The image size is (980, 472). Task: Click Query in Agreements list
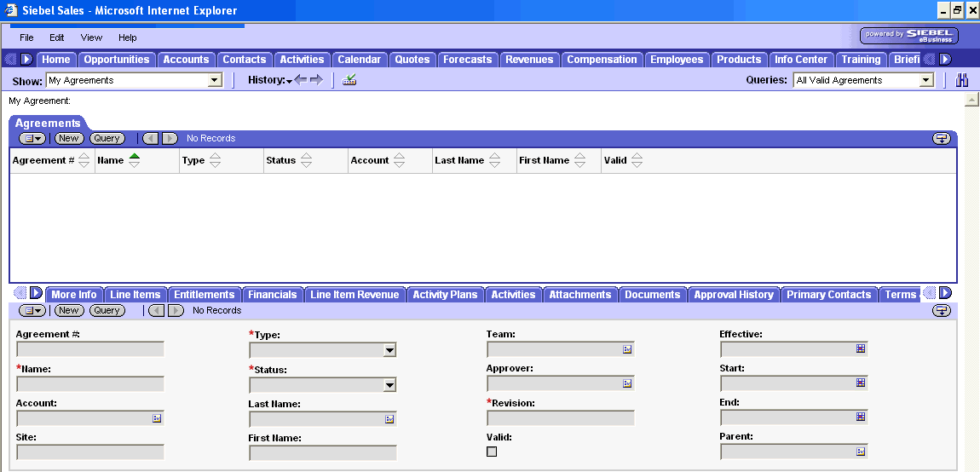[x=107, y=138]
